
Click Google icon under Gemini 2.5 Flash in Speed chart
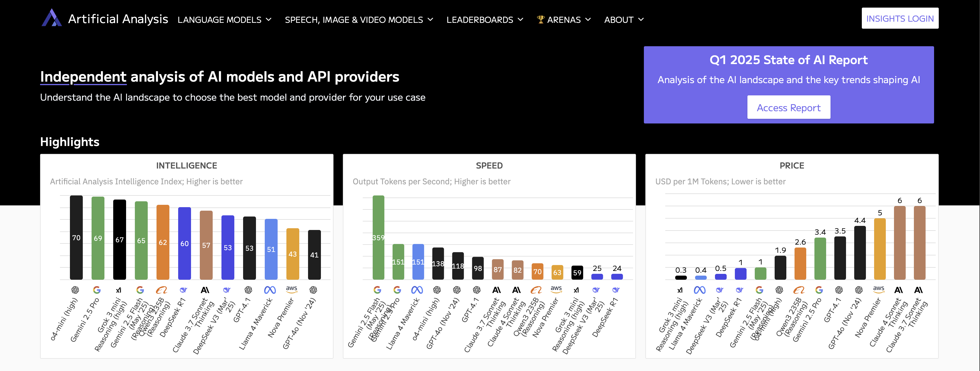pos(377,290)
